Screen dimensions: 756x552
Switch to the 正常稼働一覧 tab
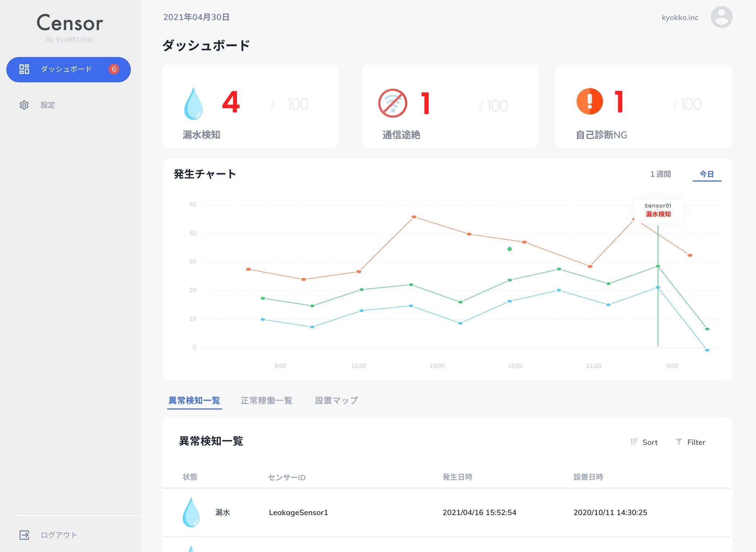(267, 401)
